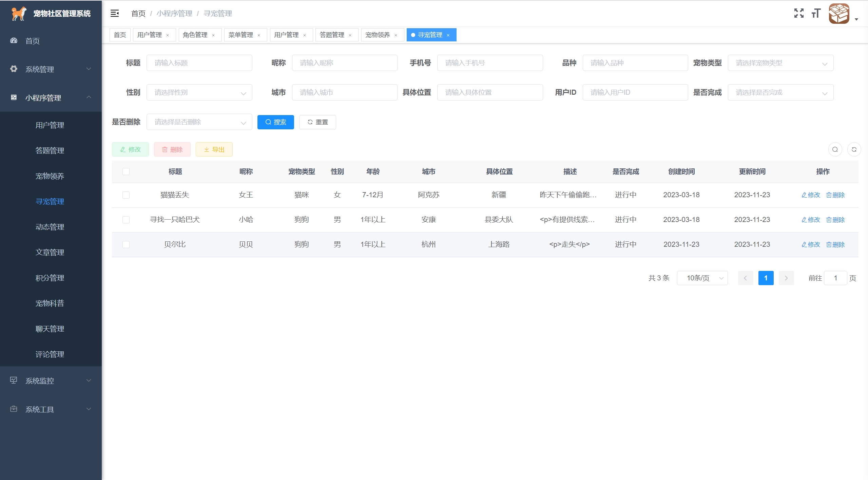868x480 pixels.
Task: Collapse sidebar with hamburger icon
Action: 115,13
